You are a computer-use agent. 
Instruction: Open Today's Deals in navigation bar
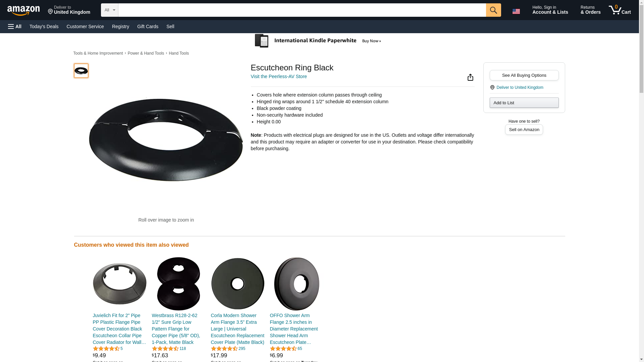click(44, 26)
